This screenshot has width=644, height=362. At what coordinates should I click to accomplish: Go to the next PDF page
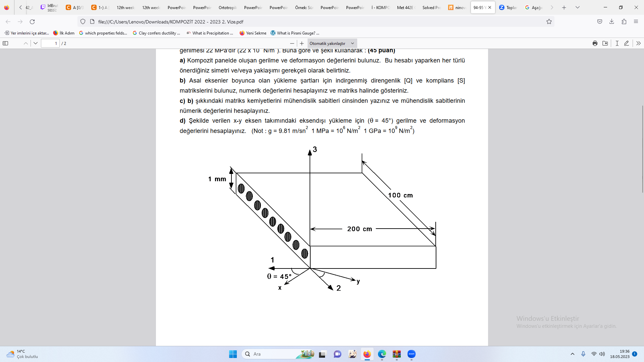pyautogui.click(x=36, y=43)
